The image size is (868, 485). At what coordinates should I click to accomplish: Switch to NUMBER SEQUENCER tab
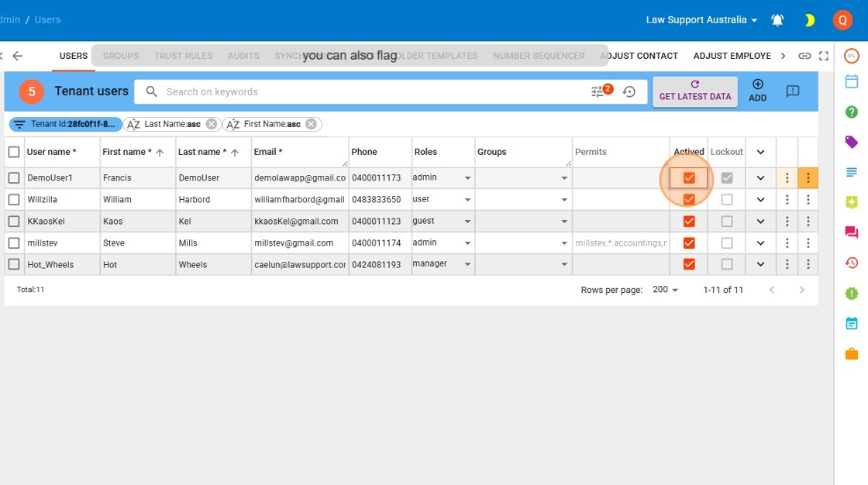pos(539,56)
